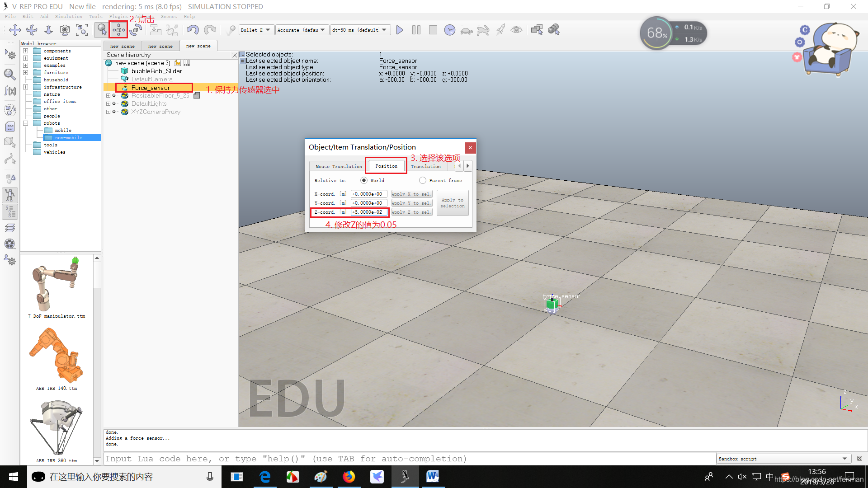Select Parent frame radio button

pyautogui.click(x=423, y=181)
